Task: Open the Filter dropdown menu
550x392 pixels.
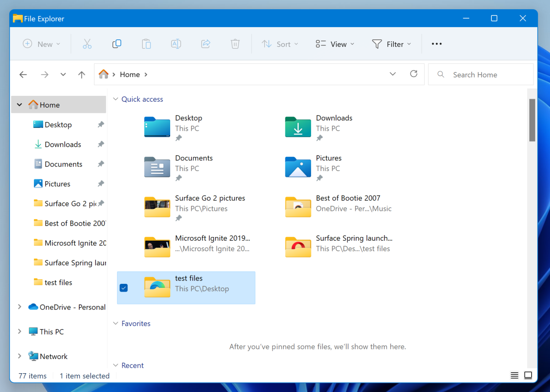Action: pos(391,44)
